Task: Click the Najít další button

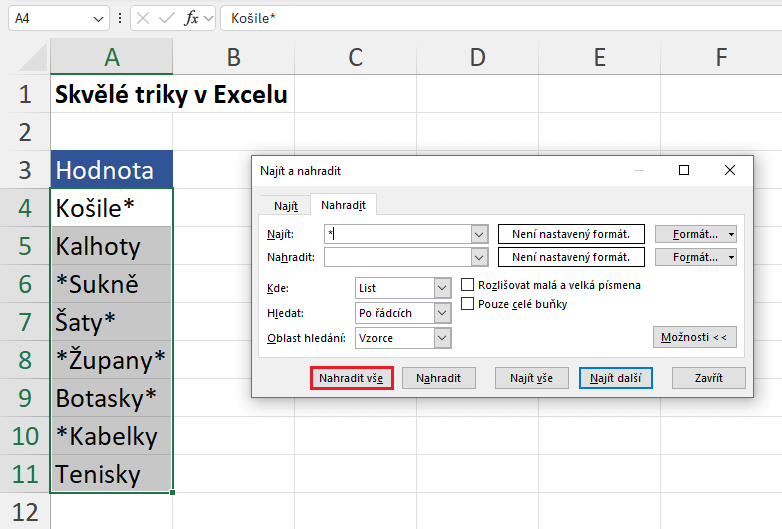Action: pos(615,378)
